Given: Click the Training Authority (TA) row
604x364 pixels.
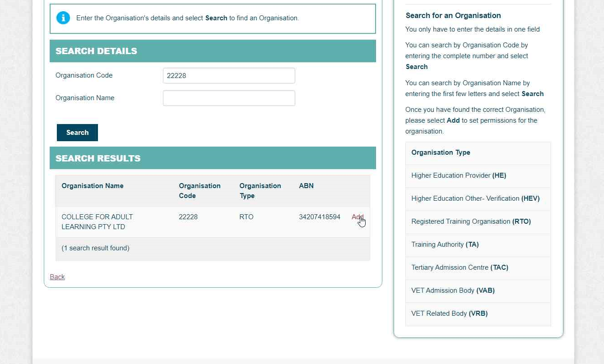Looking at the screenshot, I should click(445, 244).
